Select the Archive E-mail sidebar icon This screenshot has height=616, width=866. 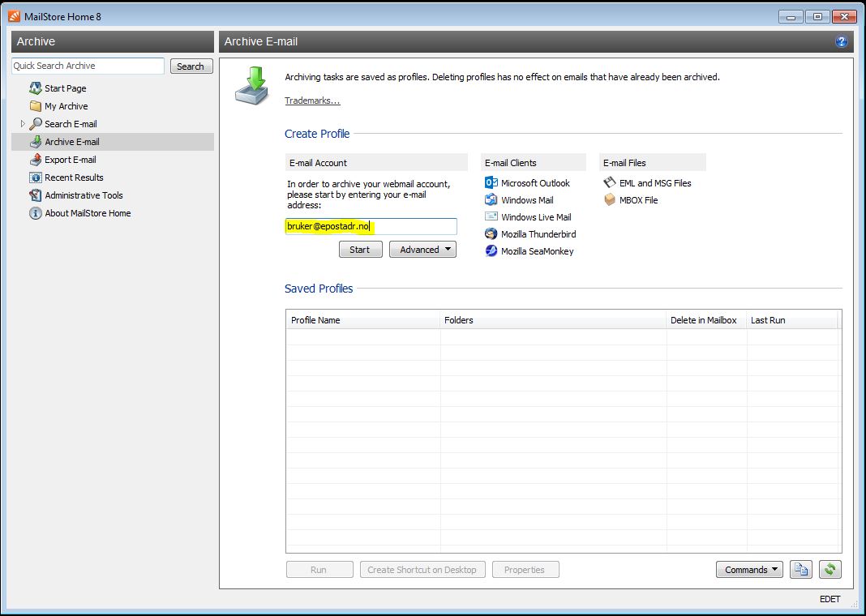pyautogui.click(x=36, y=142)
